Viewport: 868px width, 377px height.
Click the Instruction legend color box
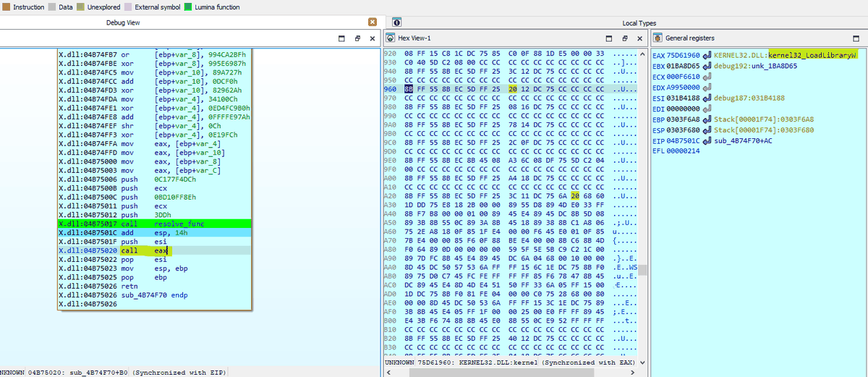tap(8, 7)
